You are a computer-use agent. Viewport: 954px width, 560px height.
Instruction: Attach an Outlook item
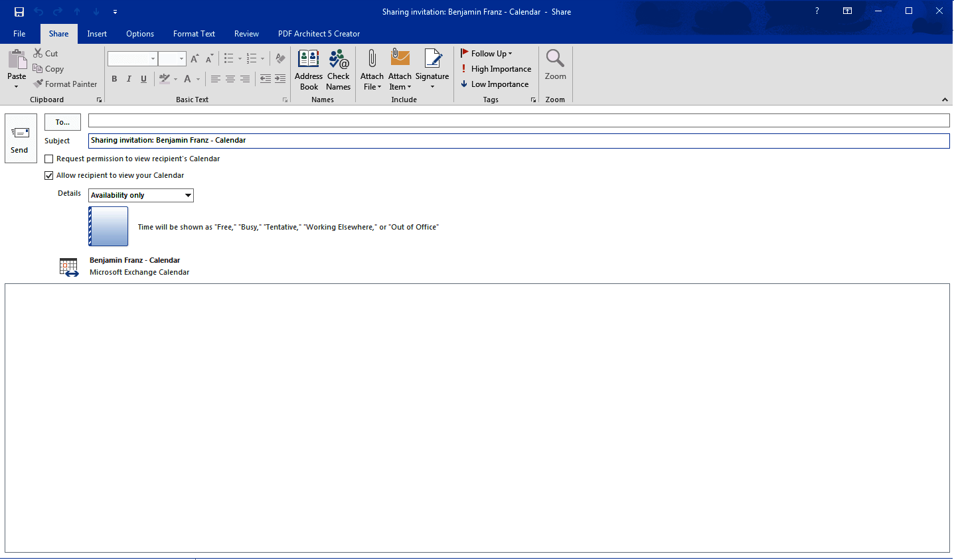400,70
